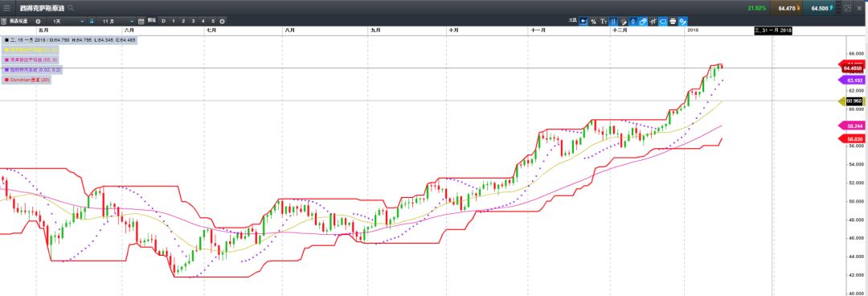The height and width of the screenshot is (296, 868).
Task: Click the 五月 label on the time axis
Action: point(43,31)
